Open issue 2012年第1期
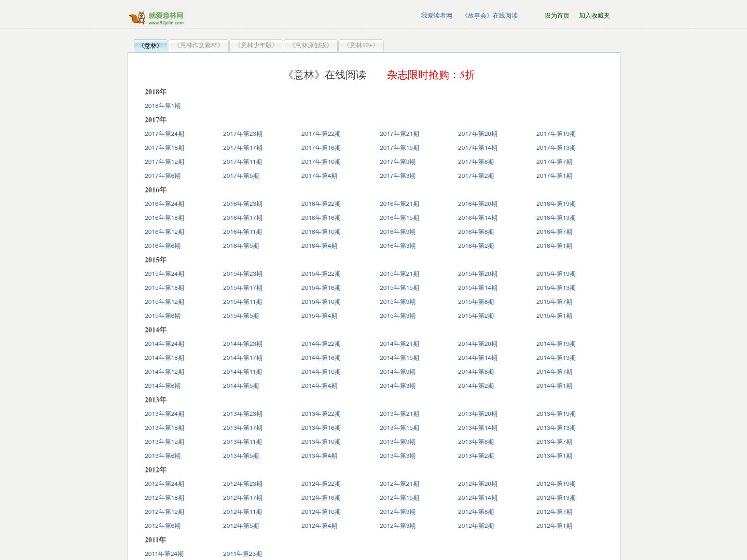This screenshot has height=560, width=747. [554, 526]
